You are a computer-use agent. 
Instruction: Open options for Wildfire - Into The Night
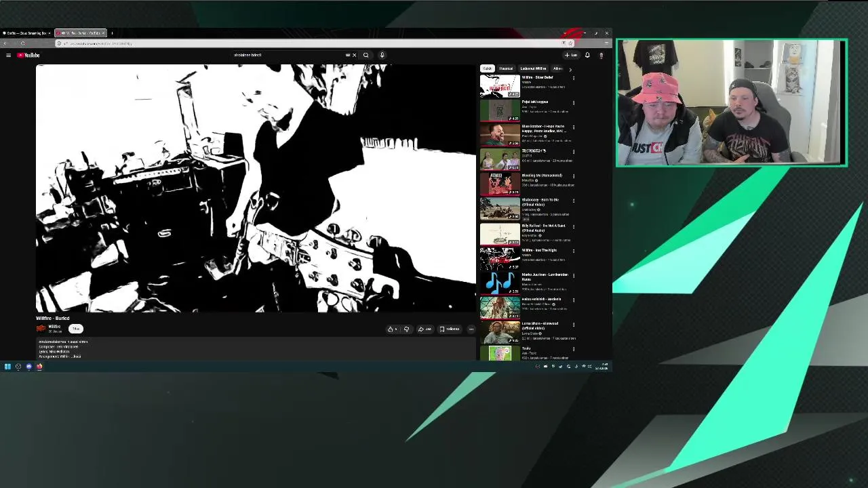(x=574, y=251)
